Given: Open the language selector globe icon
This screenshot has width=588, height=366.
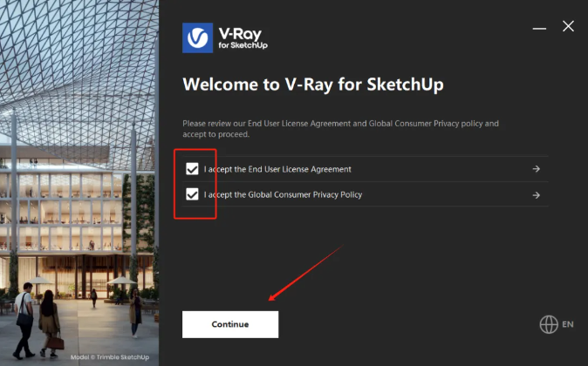Looking at the screenshot, I should [x=549, y=324].
